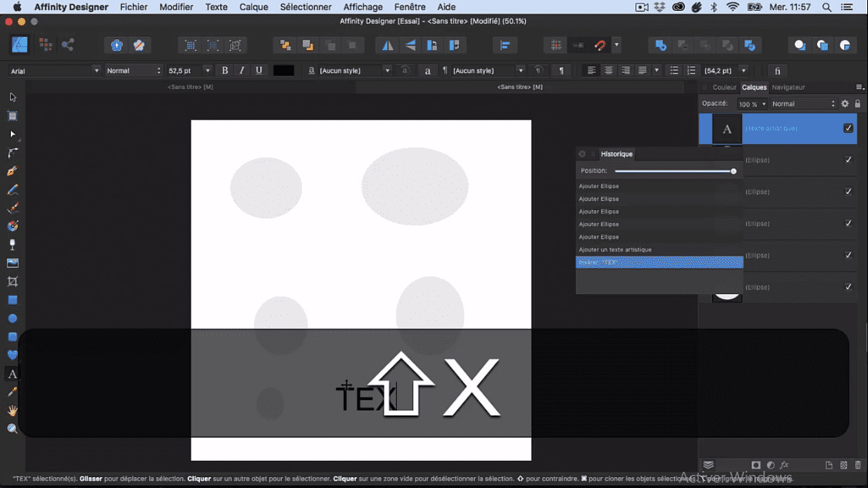Image resolution: width=868 pixels, height=488 pixels.
Task: Pick the Crop tool
Action: pos(12,282)
